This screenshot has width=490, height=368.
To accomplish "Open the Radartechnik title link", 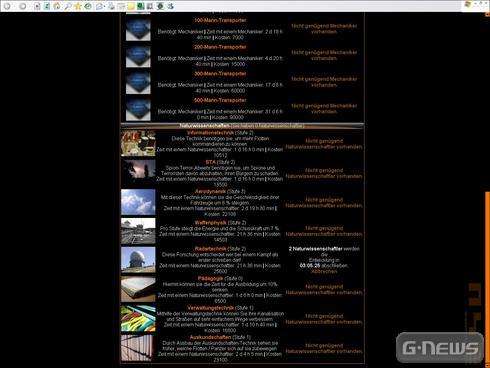I will pos(211,249).
